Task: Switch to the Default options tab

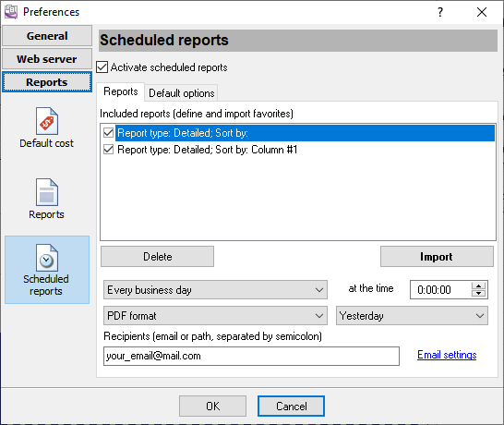Action: click(181, 93)
